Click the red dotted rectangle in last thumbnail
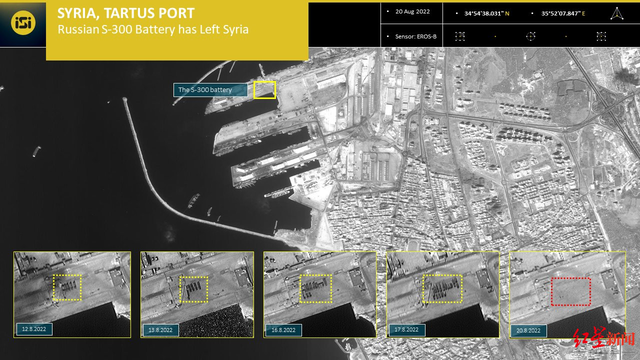 point(571,291)
